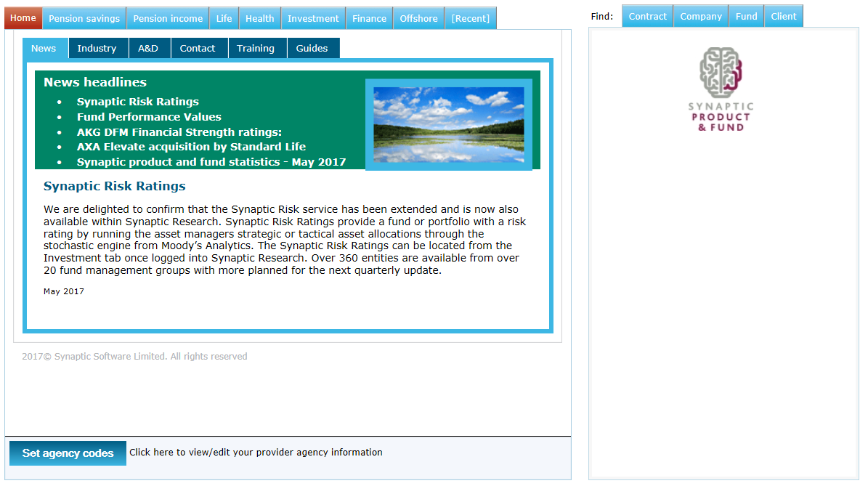Click the view/edit provider agency information text

point(256,453)
